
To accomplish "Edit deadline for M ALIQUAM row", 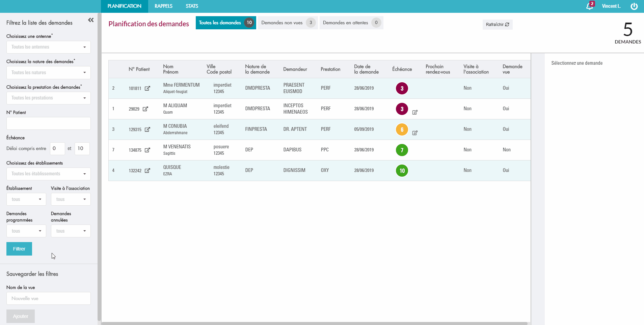I will coord(415,112).
